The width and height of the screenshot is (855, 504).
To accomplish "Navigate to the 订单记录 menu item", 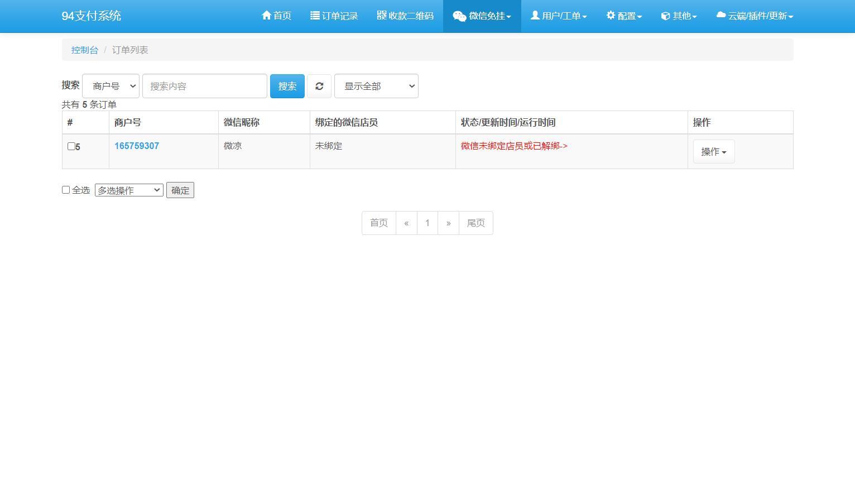I will point(334,16).
